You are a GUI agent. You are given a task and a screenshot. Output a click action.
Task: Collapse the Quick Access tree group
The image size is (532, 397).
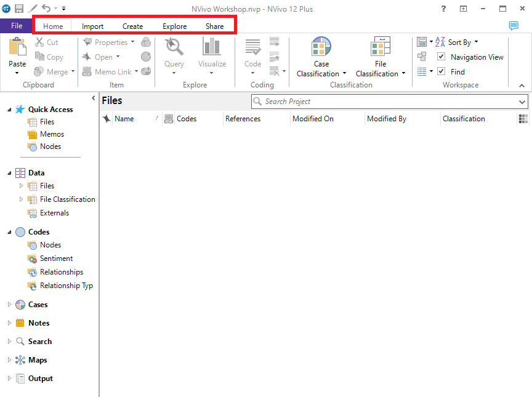pos(9,110)
